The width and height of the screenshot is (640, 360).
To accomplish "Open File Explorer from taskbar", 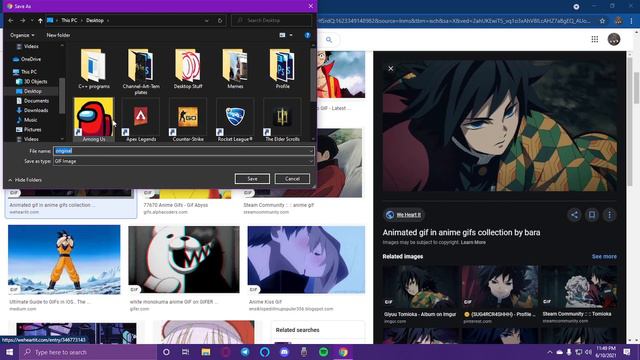I will tap(206, 352).
